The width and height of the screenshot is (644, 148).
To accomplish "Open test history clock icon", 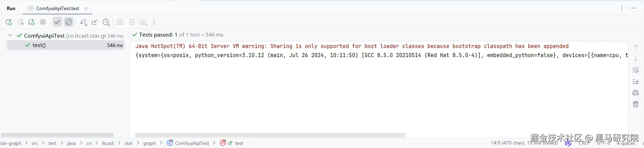I will 106,22.
